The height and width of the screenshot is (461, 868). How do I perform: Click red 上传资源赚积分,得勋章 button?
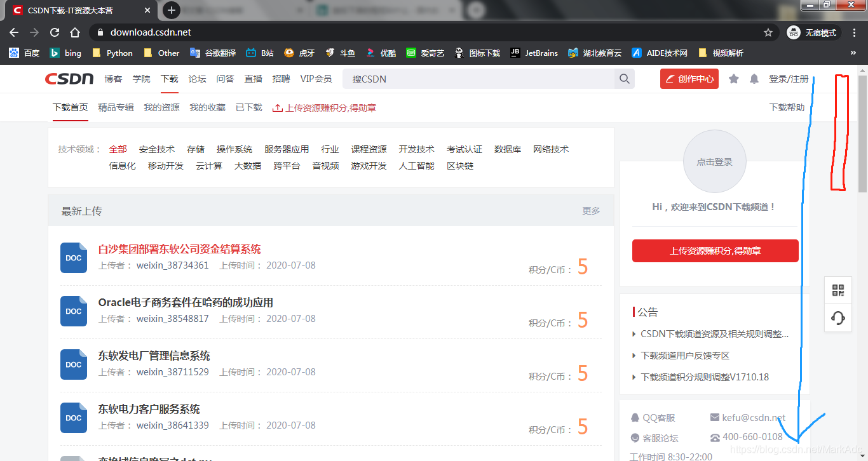(715, 251)
